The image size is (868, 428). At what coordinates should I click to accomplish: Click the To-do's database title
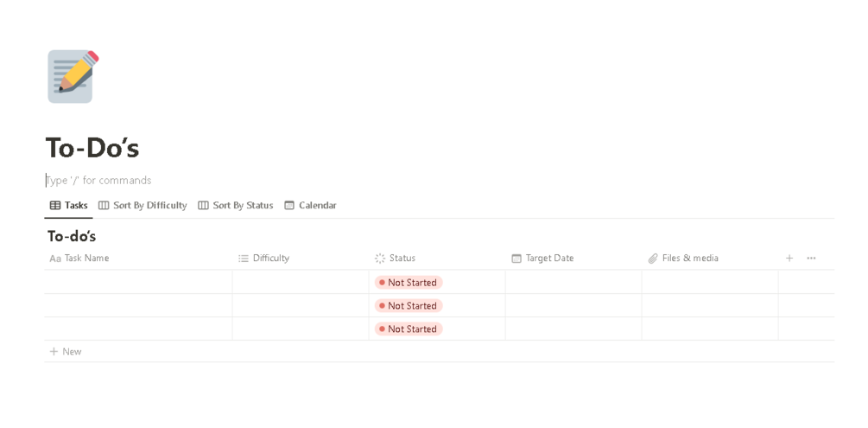[x=72, y=236]
